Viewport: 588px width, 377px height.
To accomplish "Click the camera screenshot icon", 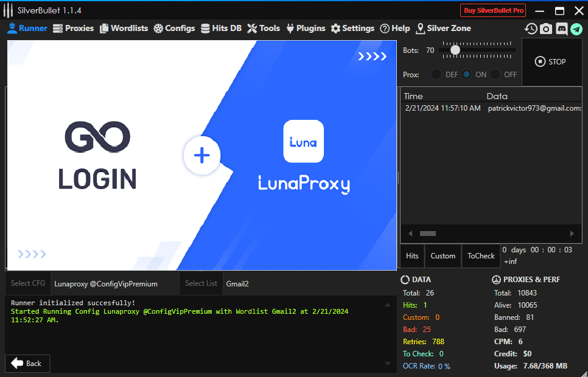I will [546, 29].
